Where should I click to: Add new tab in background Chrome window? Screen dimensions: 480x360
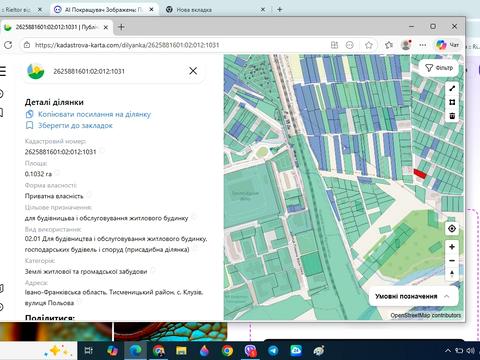coord(280,10)
